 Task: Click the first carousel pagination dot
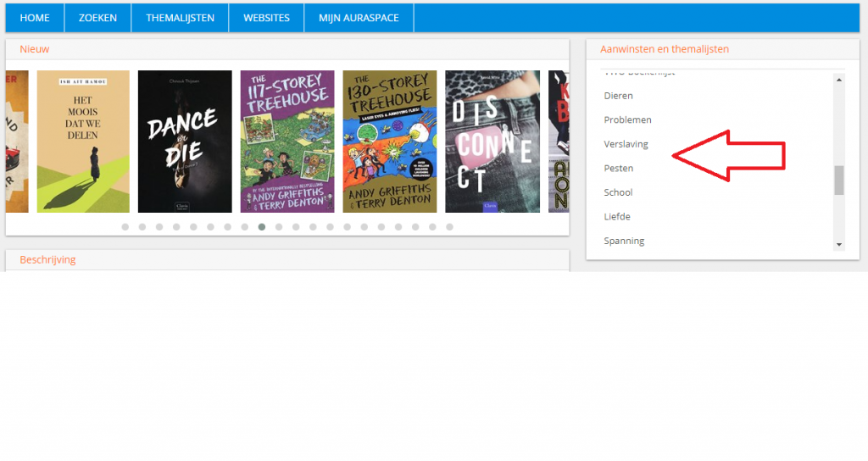coord(125,227)
